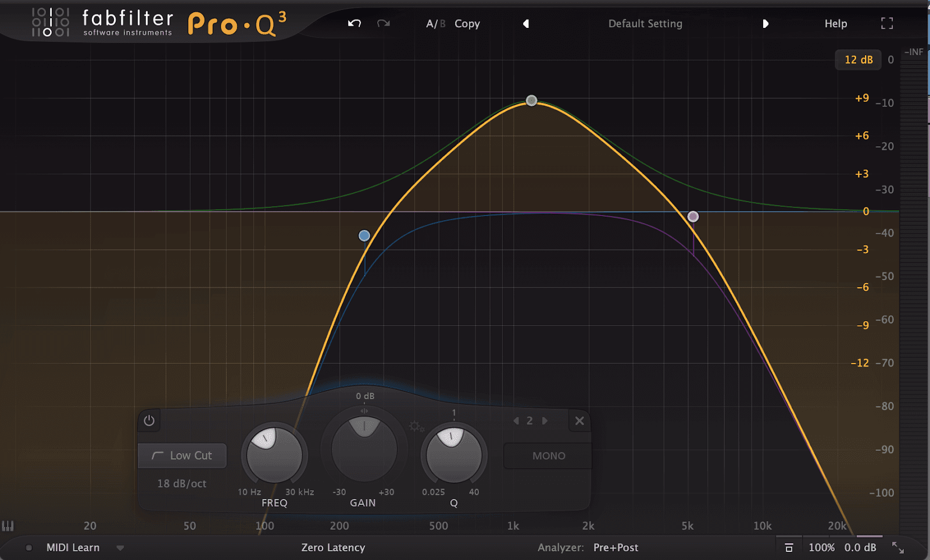Go to previous preset arrow
This screenshot has height=560, width=930.
526,24
